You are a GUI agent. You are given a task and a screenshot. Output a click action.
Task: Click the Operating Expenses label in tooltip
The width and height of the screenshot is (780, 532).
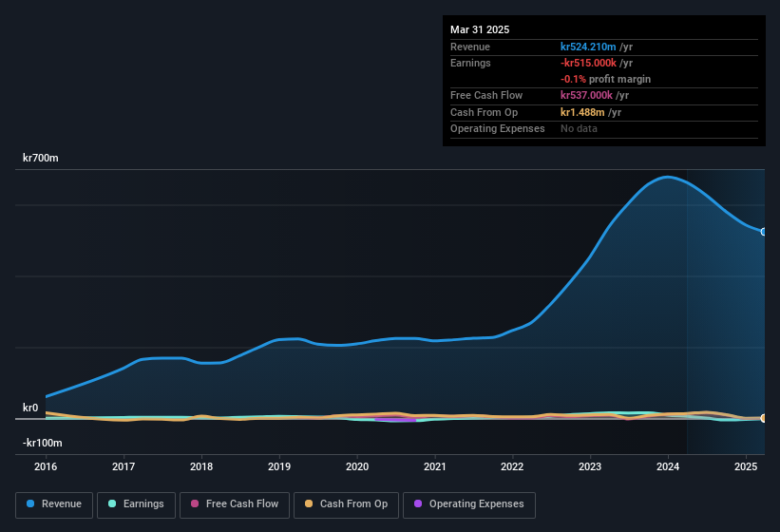(498, 129)
